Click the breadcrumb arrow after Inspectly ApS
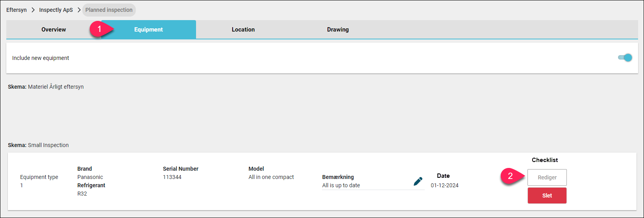 [79, 10]
